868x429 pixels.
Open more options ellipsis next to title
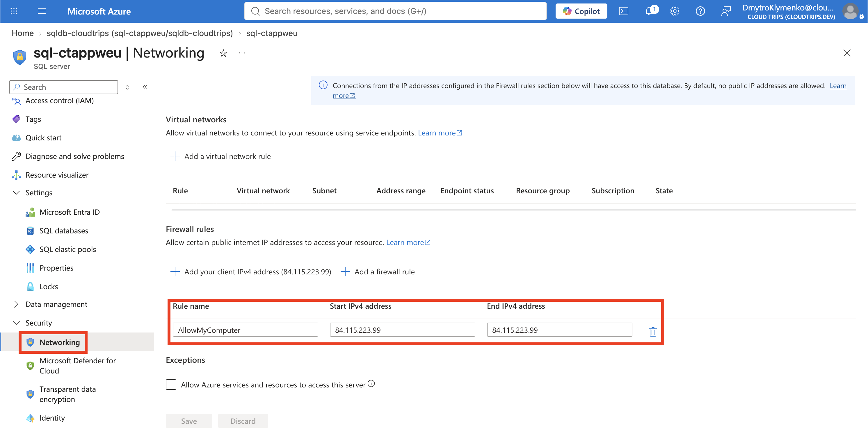click(x=242, y=53)
